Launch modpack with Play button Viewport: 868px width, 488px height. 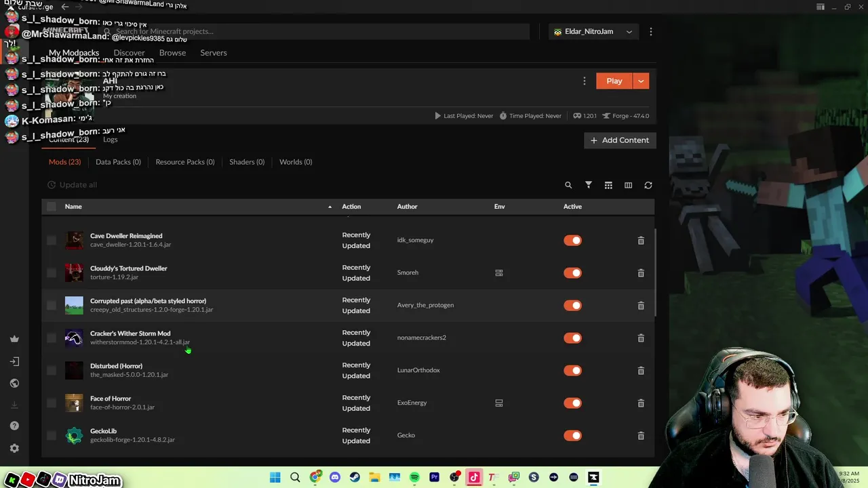click(x=614, y=81)
